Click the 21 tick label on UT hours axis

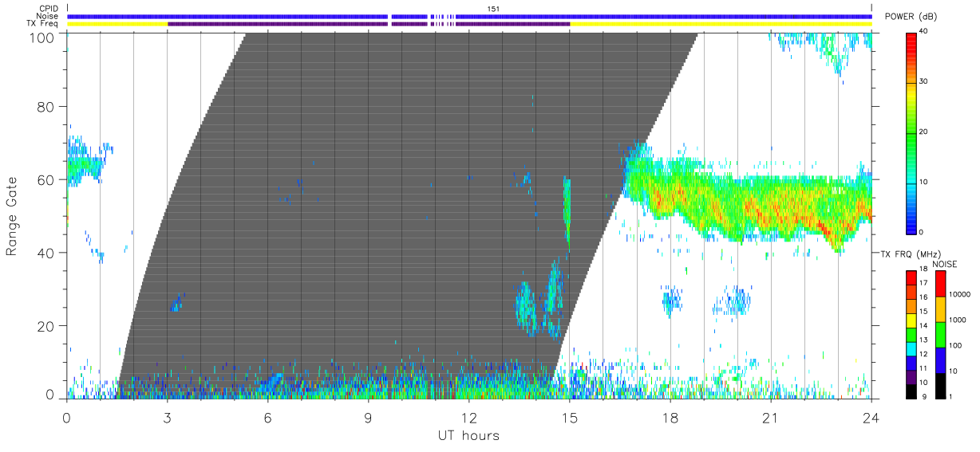pos(771,418)
